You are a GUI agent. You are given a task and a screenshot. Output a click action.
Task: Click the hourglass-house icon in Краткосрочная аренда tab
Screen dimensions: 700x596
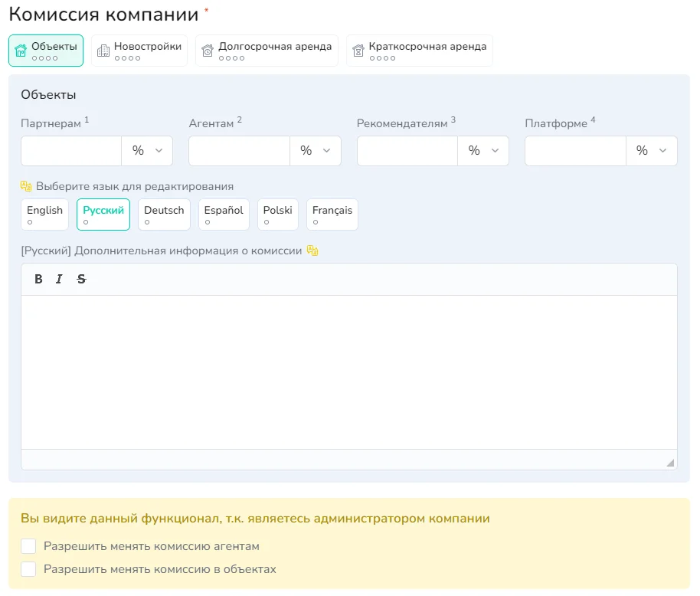click(358, 51)
